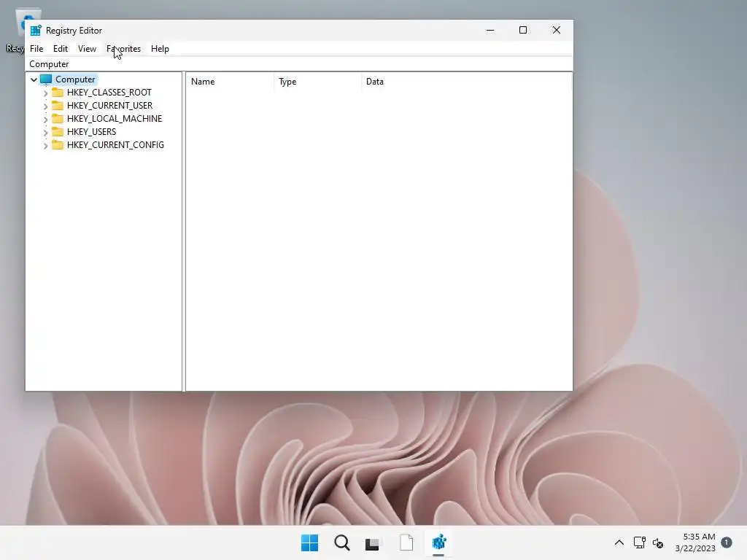The image size is (747, 560).
Task: Click the blank document taskbar icon
Action: tap(406, 542)
